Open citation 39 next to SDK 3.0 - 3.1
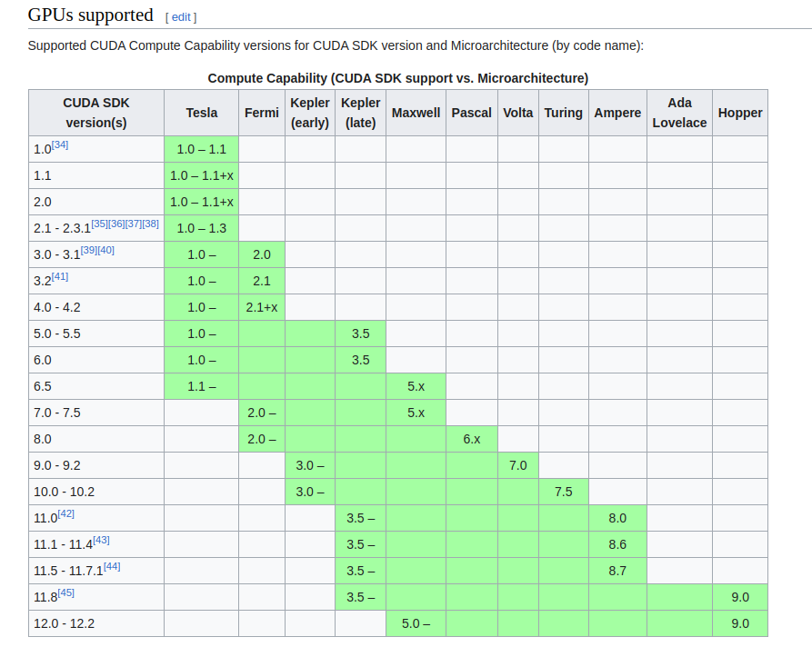 point(89,250)
